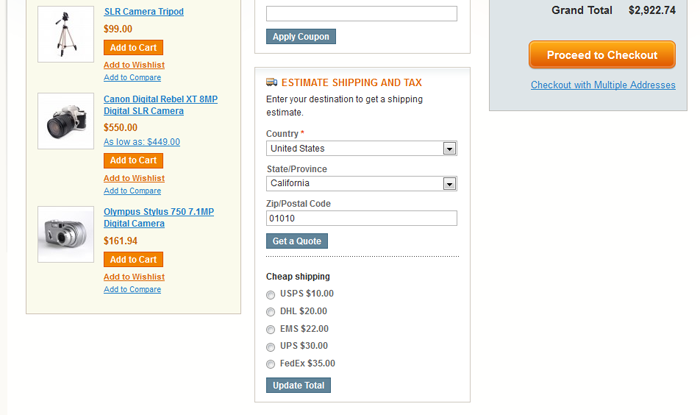Open the Country dropdown showing United States
This screenshot has width=700, height=415.
(362, 148)
